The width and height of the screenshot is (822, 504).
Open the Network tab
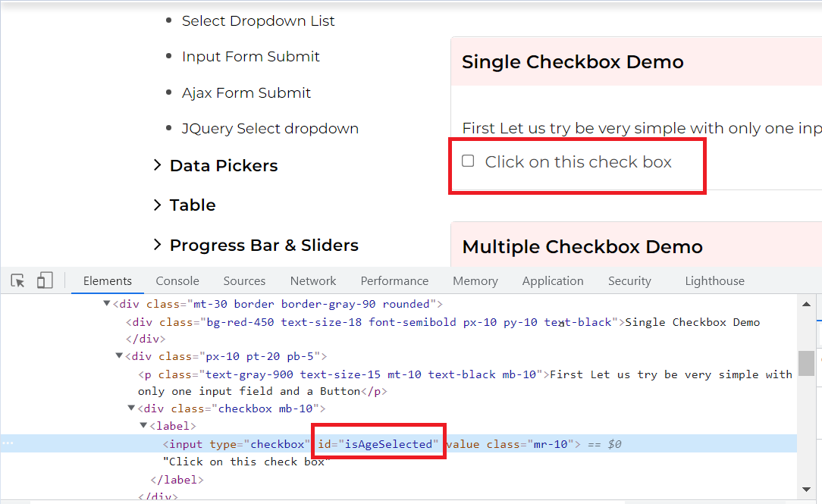click(312, 280)
